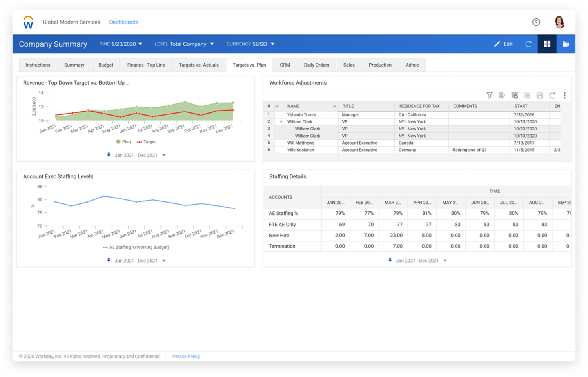Open the Daily Orders tab
Screen dimensions: 588x377
pyautogui.click(x=316, y=65)
